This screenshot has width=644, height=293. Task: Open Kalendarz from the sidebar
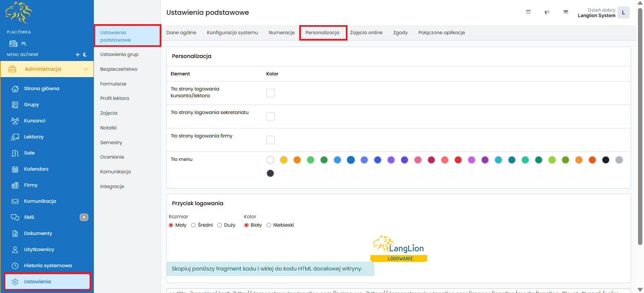(36, 169)
